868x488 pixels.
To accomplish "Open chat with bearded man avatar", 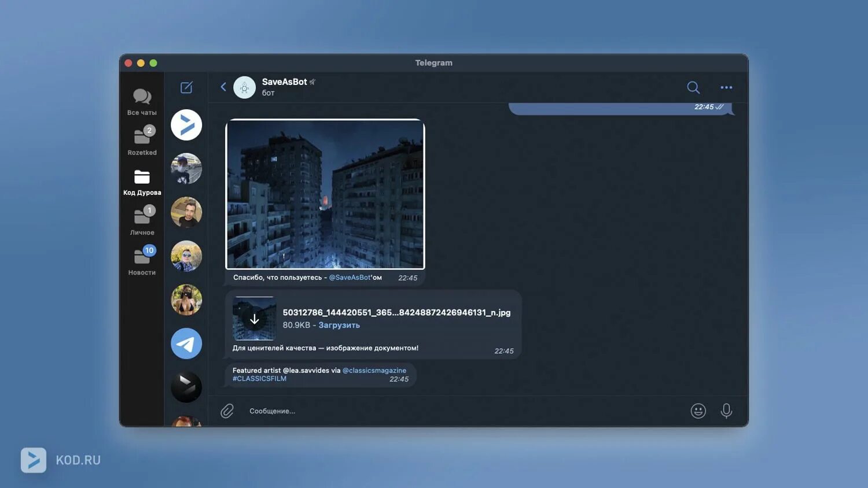I will [186, 212].
